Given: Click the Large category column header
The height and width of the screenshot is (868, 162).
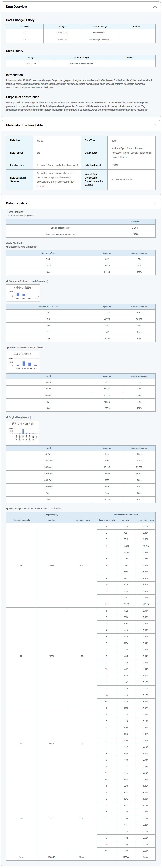Looking at the screenshot, I should click(51, 515).
